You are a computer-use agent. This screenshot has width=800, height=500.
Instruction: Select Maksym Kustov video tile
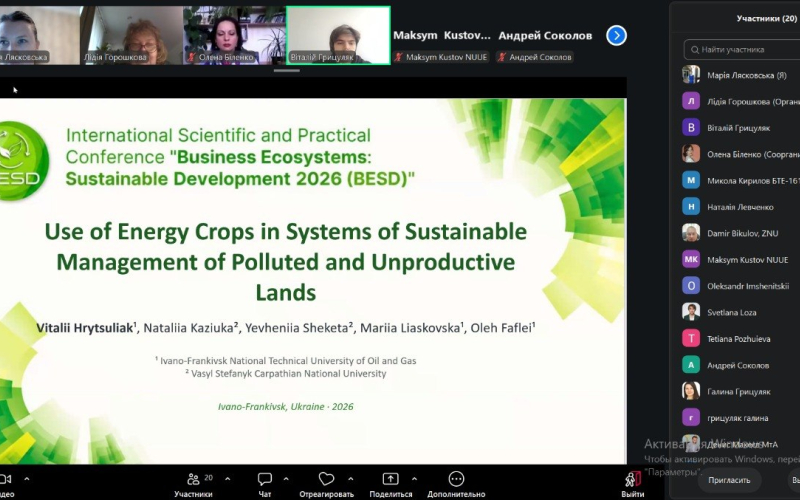click(442, 35)
